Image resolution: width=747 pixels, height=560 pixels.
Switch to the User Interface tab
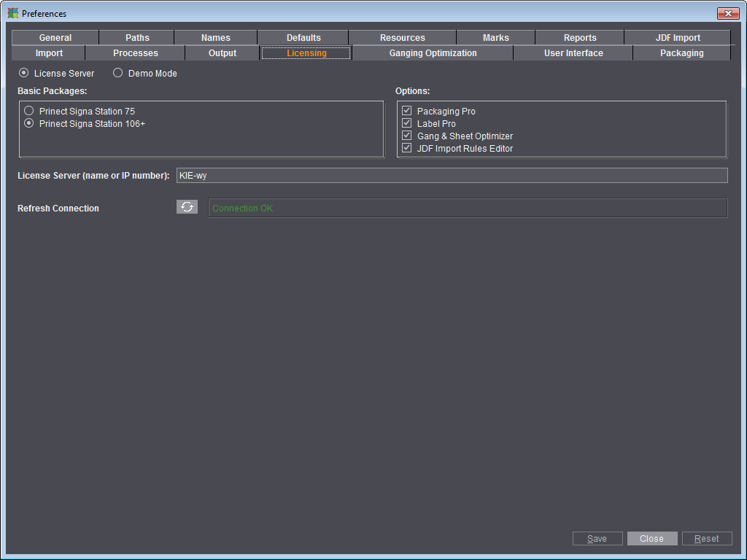tap(573, 52)
